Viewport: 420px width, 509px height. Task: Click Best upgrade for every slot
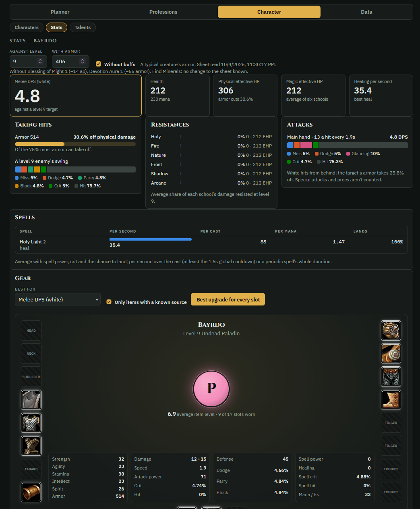pos(228,299)
